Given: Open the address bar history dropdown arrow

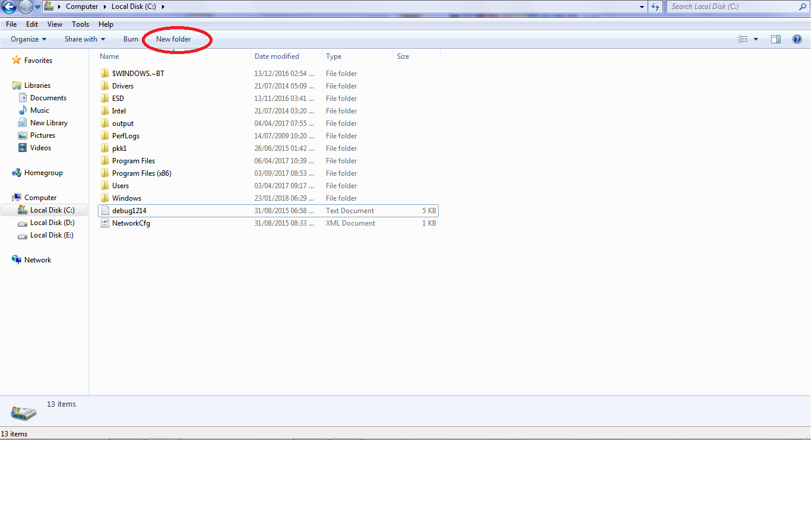Looking at the screenshot, I should tap(640, 7).
